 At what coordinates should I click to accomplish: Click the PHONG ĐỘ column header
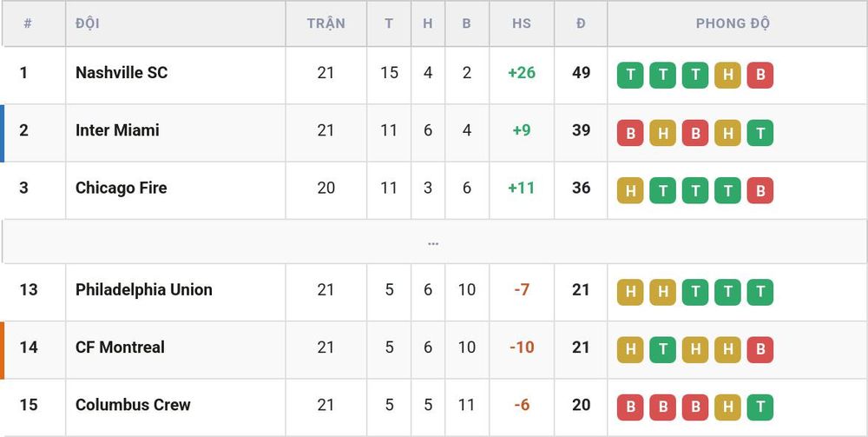pyautogui.click(x=733, y=23)
